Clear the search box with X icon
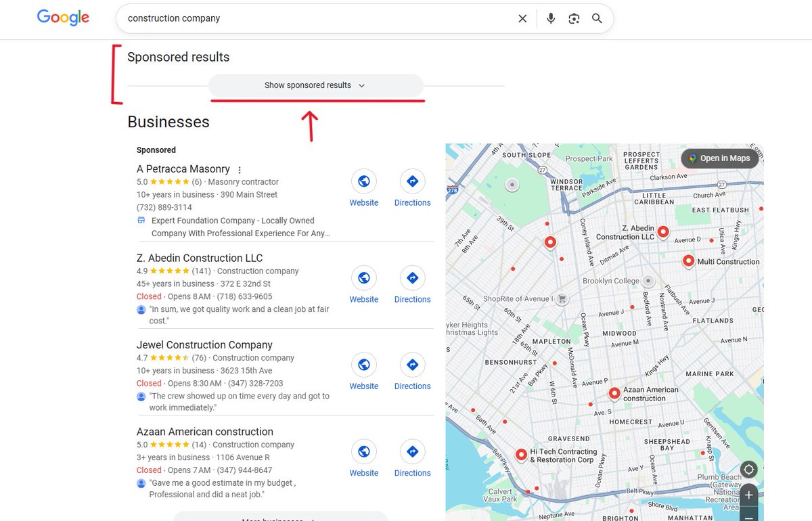 pyautogui.click(x=522, y=19)
